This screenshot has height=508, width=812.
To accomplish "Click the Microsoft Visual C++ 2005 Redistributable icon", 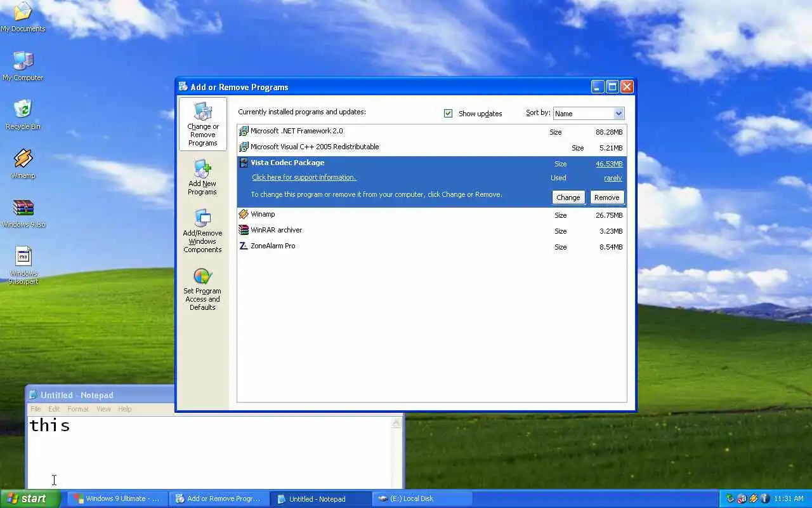I will click(x=244, y=147).
